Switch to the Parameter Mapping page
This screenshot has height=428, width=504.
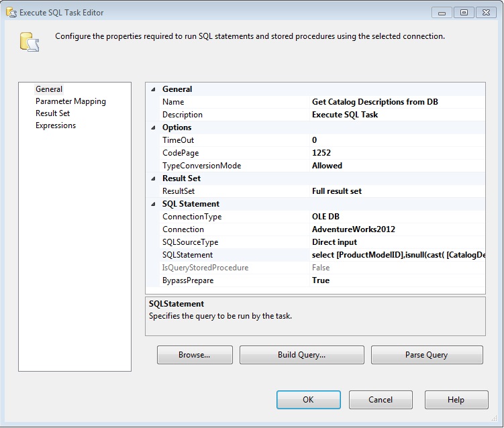tap(70, 101)
